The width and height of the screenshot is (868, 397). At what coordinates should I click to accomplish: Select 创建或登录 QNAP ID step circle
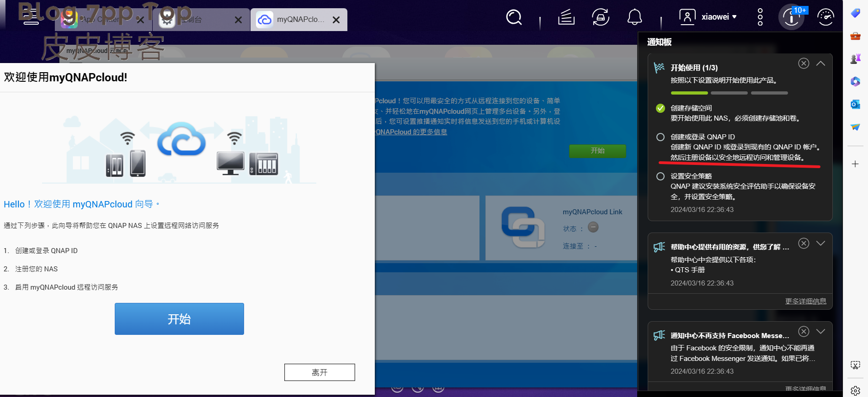pyautogui.click(x=660, y=137)
